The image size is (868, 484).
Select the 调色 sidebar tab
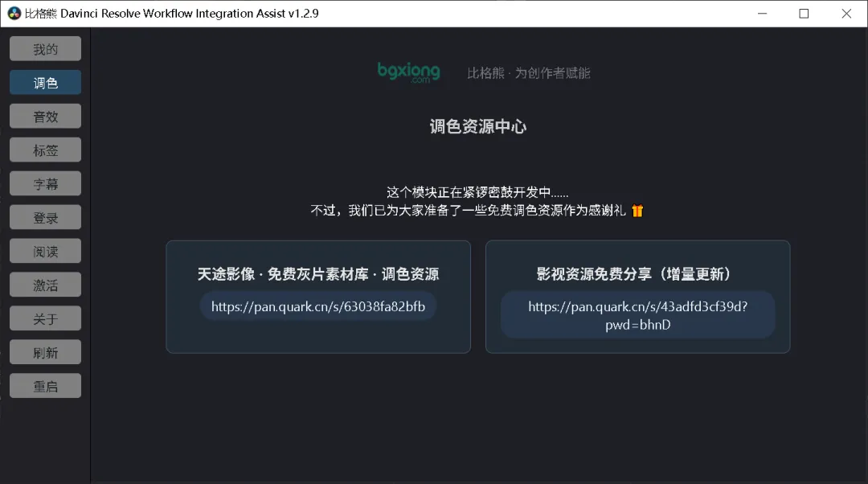pos(45,83)
